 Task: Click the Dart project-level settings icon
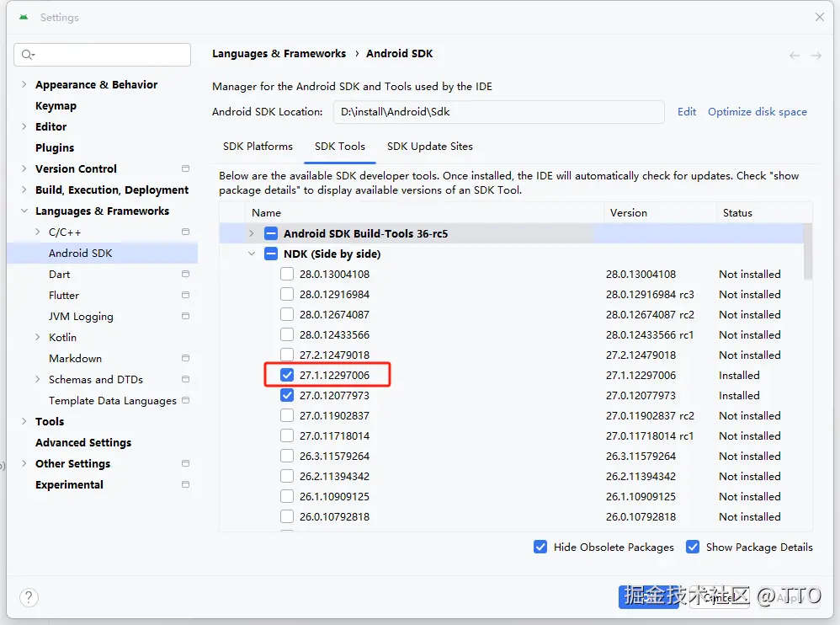(185, 274)
